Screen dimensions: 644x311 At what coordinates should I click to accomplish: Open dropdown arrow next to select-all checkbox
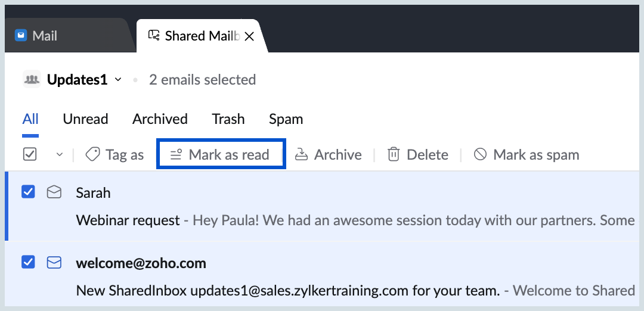(60, 155)
